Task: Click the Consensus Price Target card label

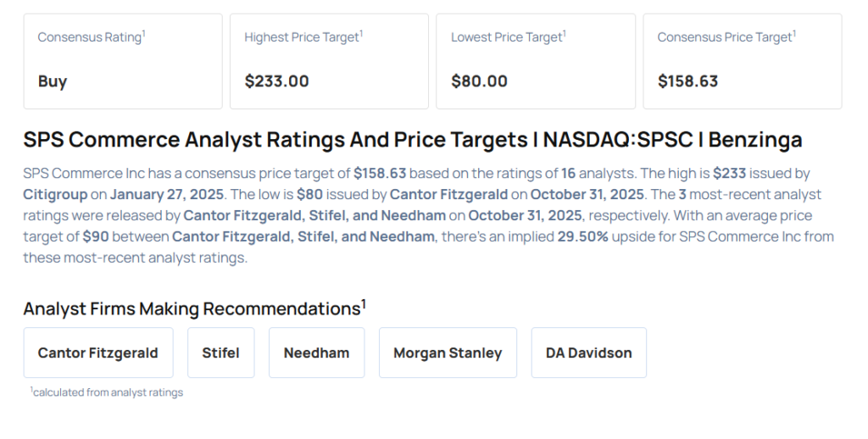Action: point(726,37)
